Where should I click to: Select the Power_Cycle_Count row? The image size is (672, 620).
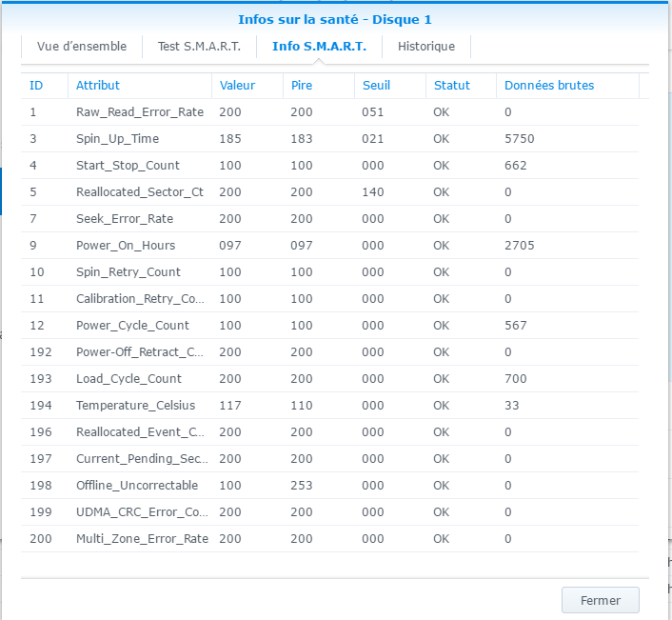click(329, 326)
